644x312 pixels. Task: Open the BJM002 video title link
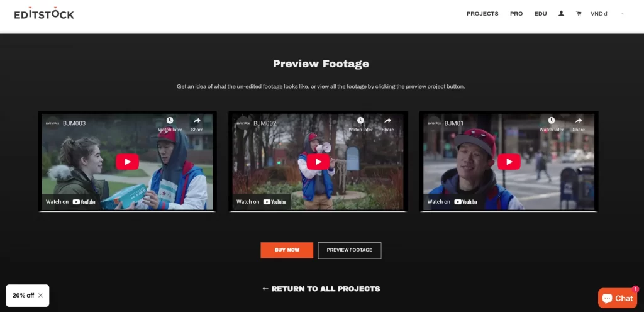click(x=265, y=123)
